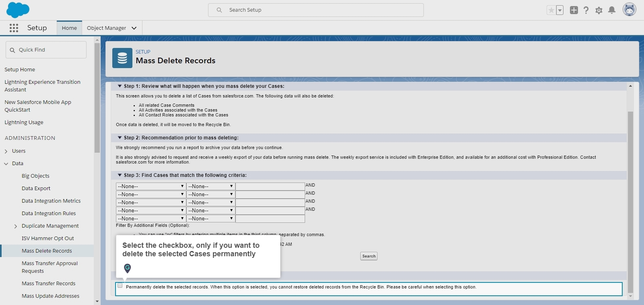Viewport: 644px width, 305px height.
Task: Open the Object Manager tab
Action: [107, 28]
